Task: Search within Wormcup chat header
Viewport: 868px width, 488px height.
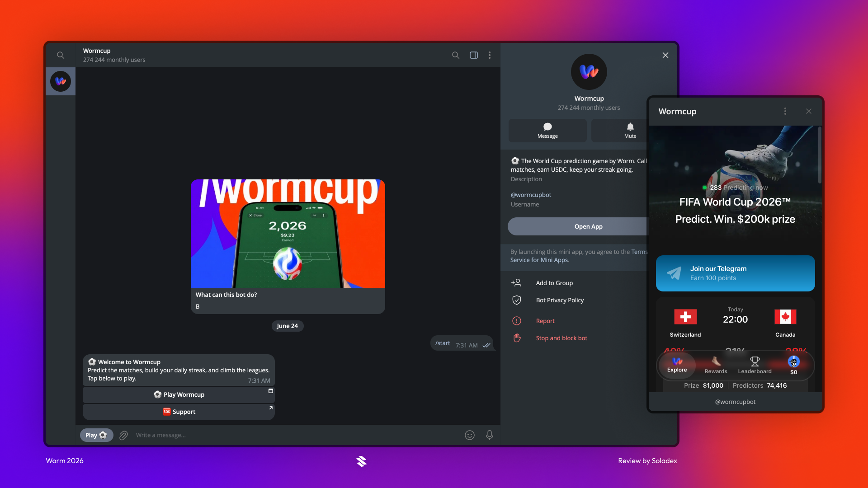Action: [456, 55]
